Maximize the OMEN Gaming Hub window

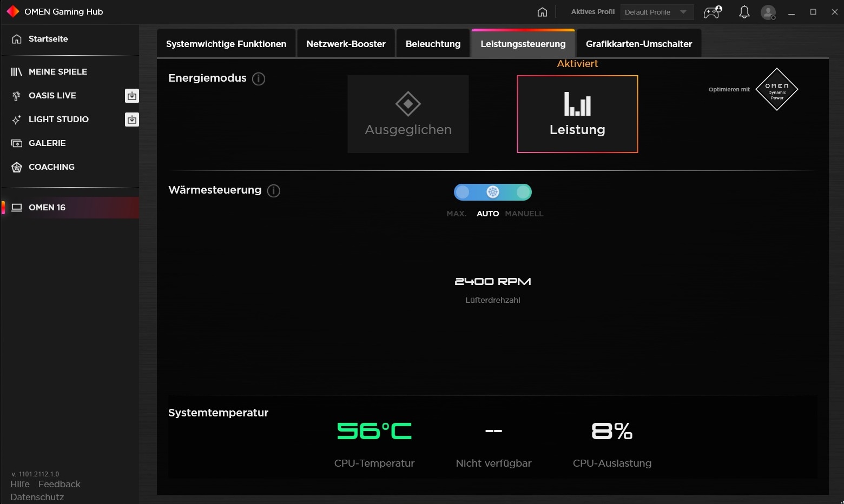click(x=813, y=12)
